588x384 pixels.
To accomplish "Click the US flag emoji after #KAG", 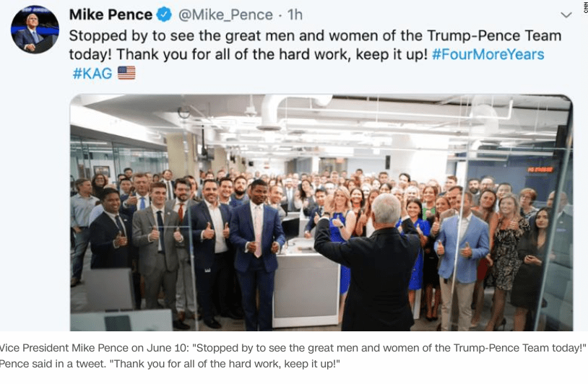I will point(126,73).
